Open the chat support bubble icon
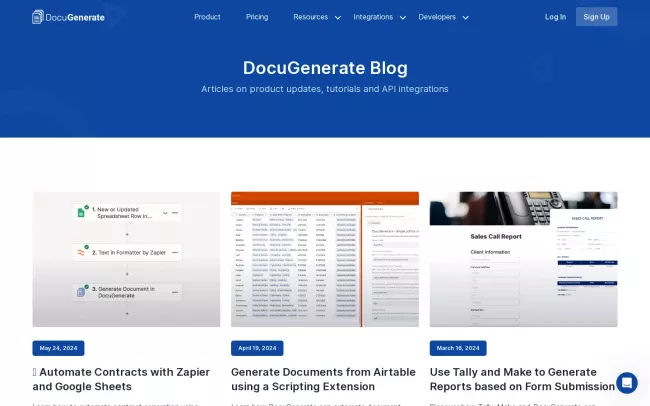The height and width of the screenshot is (406, 650). 626,382
